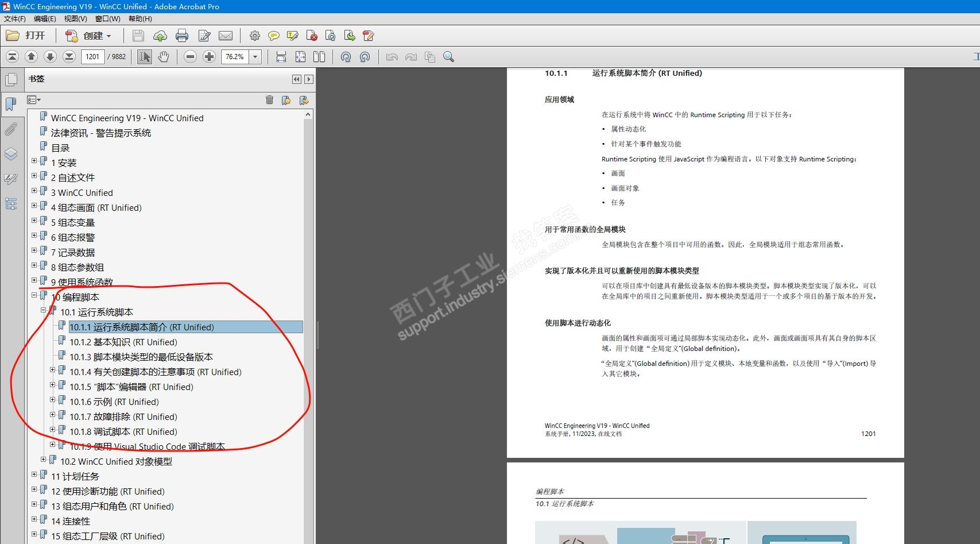The height and width of the screenshot is (544, 980).
Task: Collapse the bookmarks panel with left arrows
Action: (296, 79)
